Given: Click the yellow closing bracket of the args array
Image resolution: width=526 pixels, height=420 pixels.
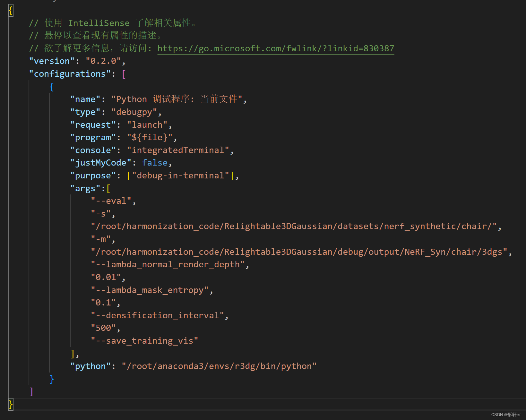Looking at the screenshot, I should point(73,354).
